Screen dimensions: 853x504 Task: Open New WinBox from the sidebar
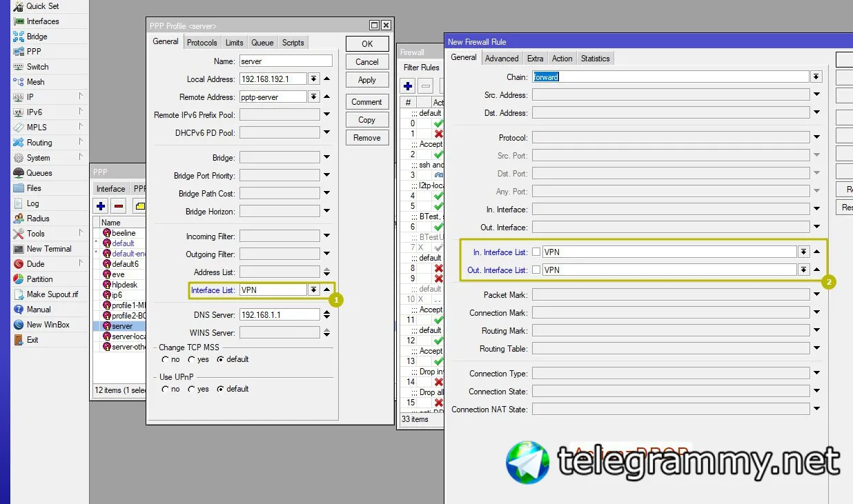[x=48, y=325]
